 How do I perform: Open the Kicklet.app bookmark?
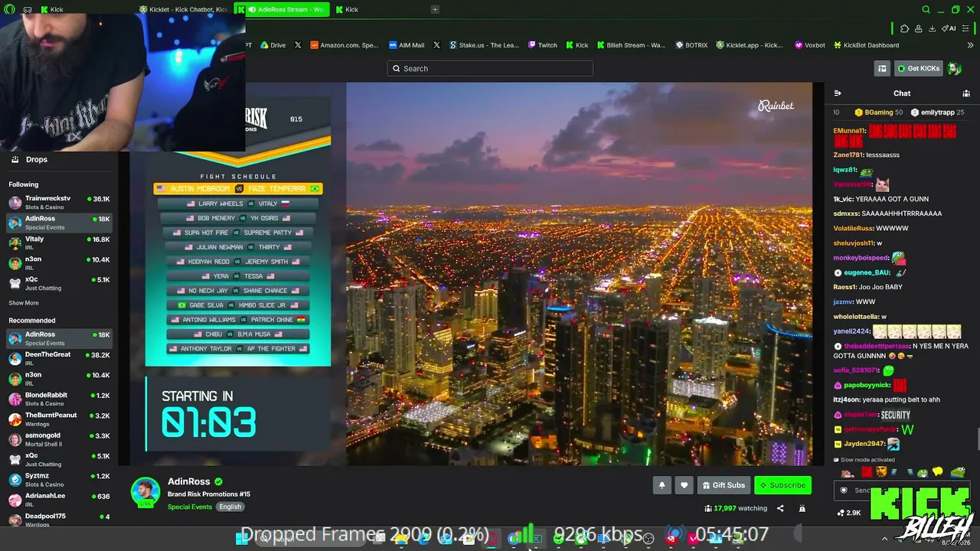coord(749,45)
